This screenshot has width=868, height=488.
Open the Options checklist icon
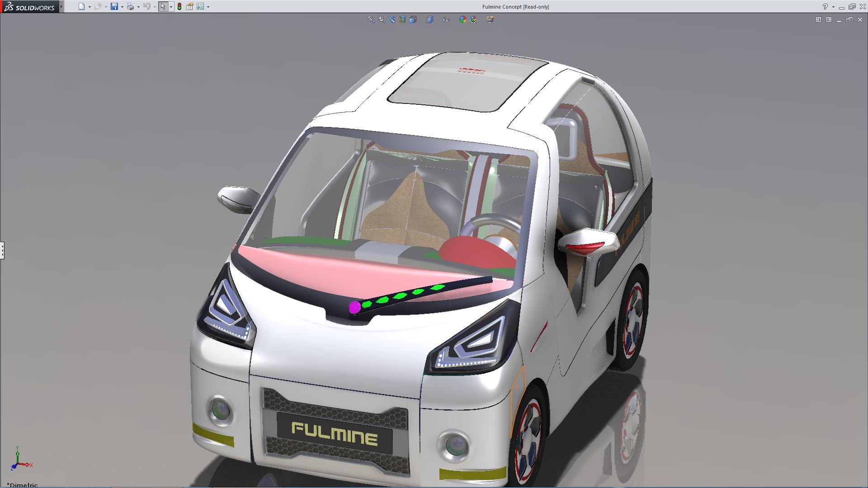click(x=200, y=6)
